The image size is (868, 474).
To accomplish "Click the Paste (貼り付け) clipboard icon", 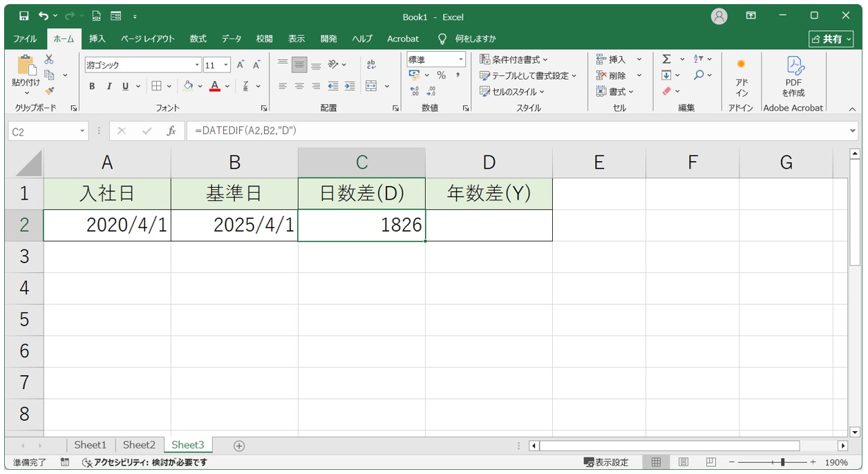I will [x=26, y=66].
